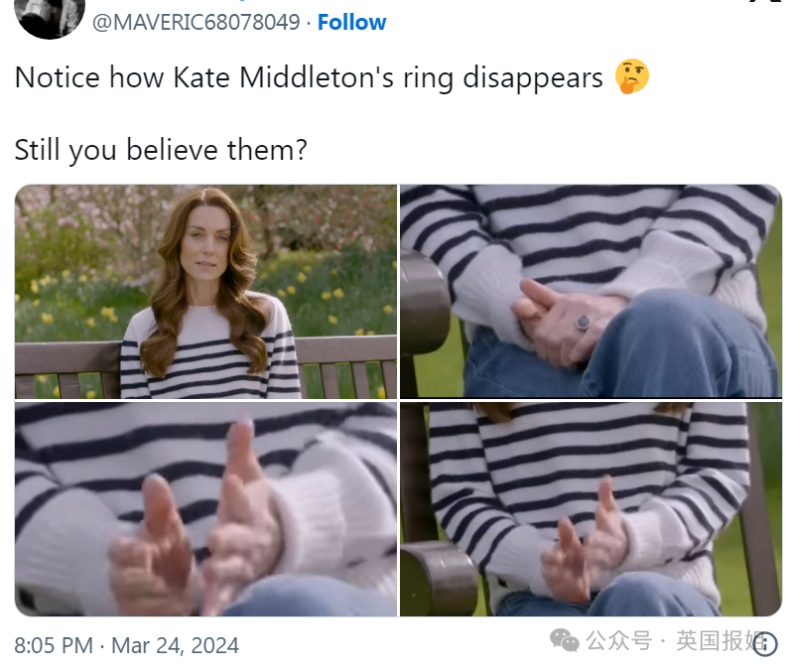Open the @MAVERIC68078049 profile handle
Image resolution: width=791 pixels, height=672 pixels.
(197, 22)
